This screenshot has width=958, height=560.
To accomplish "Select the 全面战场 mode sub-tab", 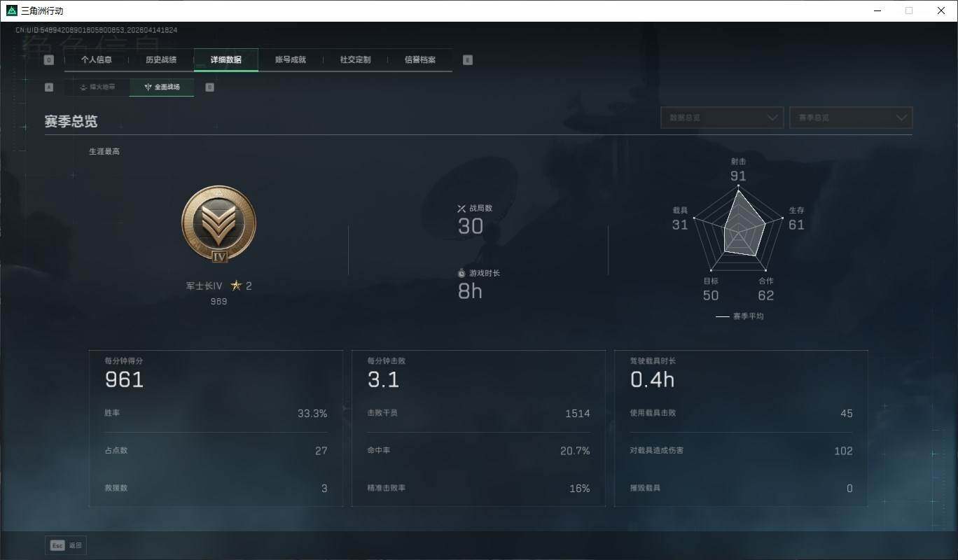I will pyautogui.click(x=162, y=87).
